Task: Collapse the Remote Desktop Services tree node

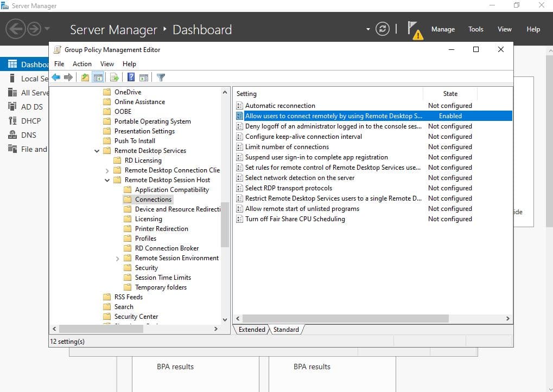Action: click(x=97, y=151)
